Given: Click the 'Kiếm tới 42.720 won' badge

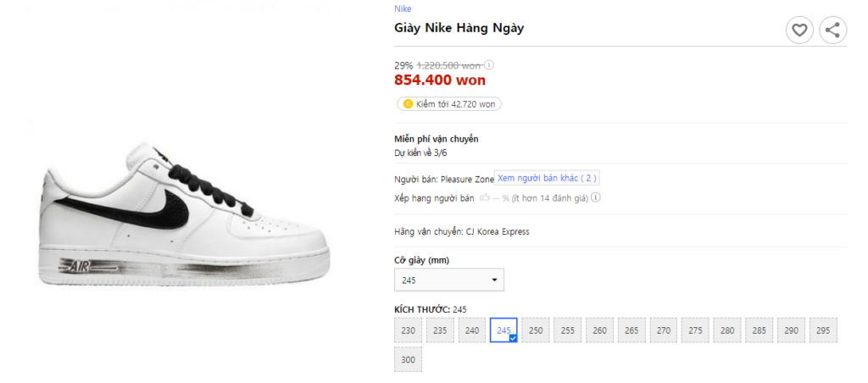Looking at the screenshot, I should (x=449, y=104).
